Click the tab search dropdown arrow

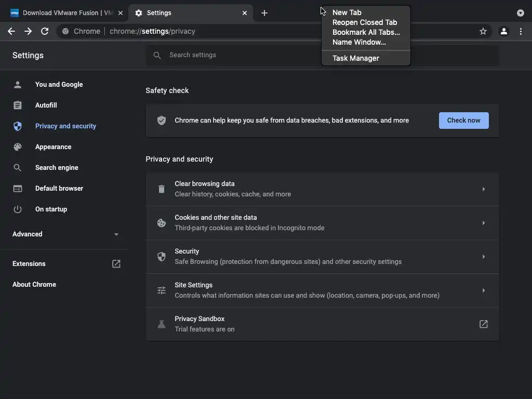click(x=521, y=13)
